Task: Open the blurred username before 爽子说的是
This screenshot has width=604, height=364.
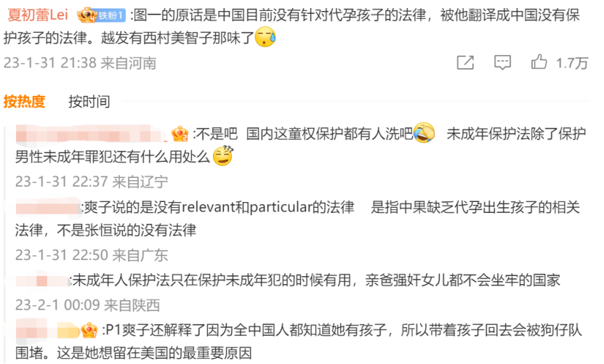Action: [x=48, y=207]
